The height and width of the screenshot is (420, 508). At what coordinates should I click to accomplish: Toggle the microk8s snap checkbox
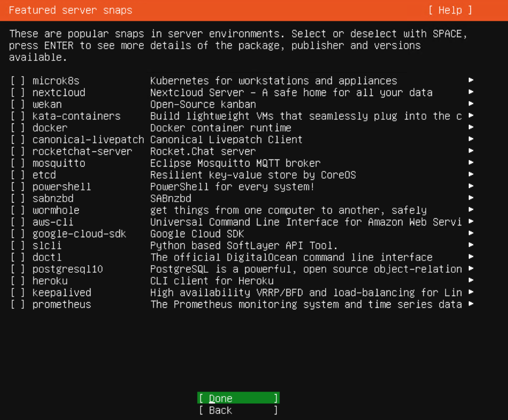click(x=18, y=81)
